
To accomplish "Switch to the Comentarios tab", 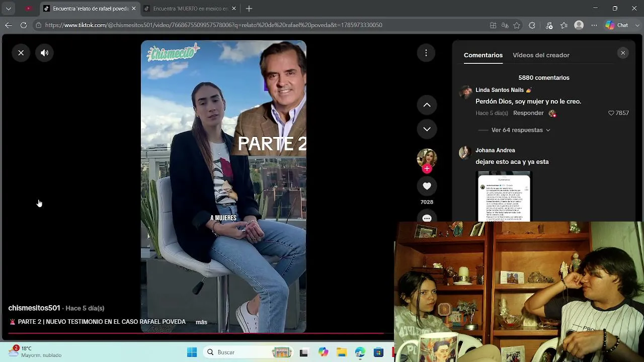I will point(483,55).
